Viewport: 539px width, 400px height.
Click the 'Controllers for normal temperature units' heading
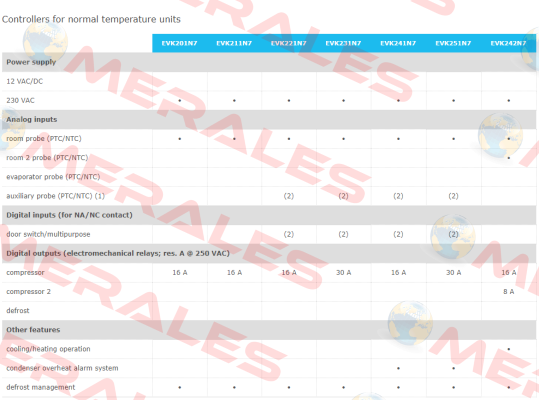click(x=91, y=19)
